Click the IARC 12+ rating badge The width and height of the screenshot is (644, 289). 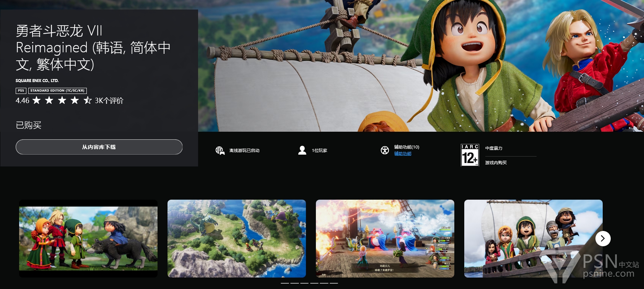pos(470,155)
